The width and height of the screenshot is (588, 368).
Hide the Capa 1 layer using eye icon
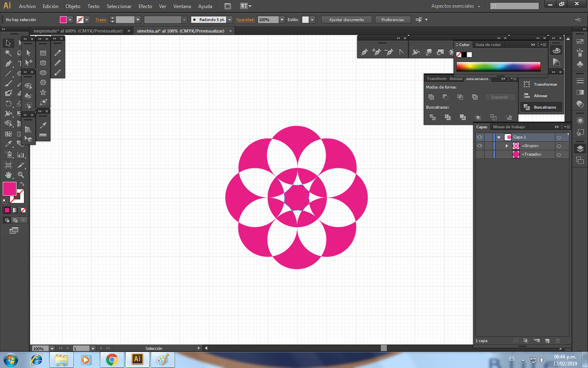(480, 137)
